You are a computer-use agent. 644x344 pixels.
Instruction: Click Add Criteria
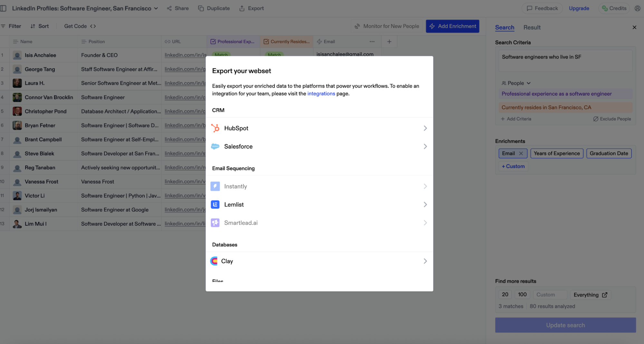point(516,119)
